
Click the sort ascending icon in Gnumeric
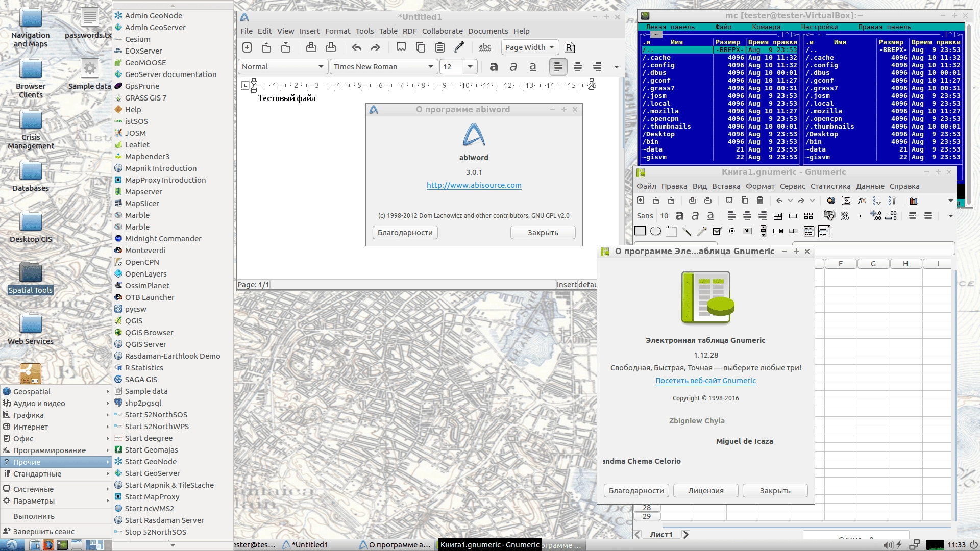pyautogui.click(x=877, y=201)
